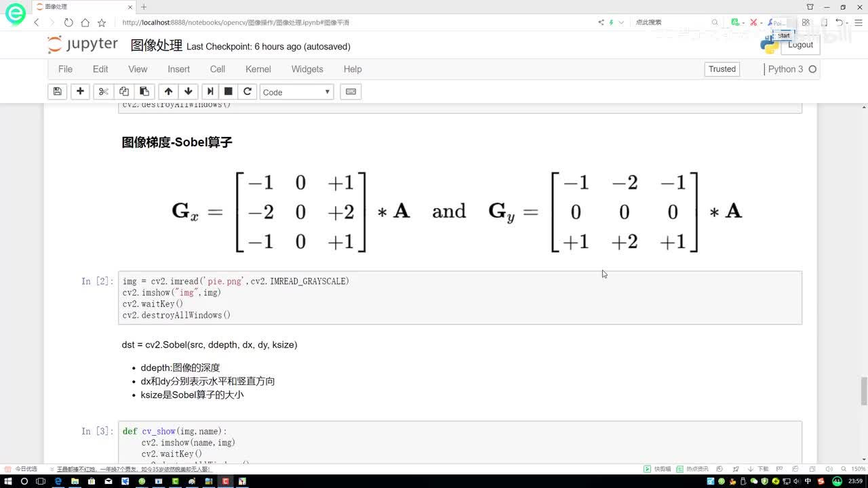Open the Insert menu
This screenshot has height=488, width=868.
(x=179, y=69)
